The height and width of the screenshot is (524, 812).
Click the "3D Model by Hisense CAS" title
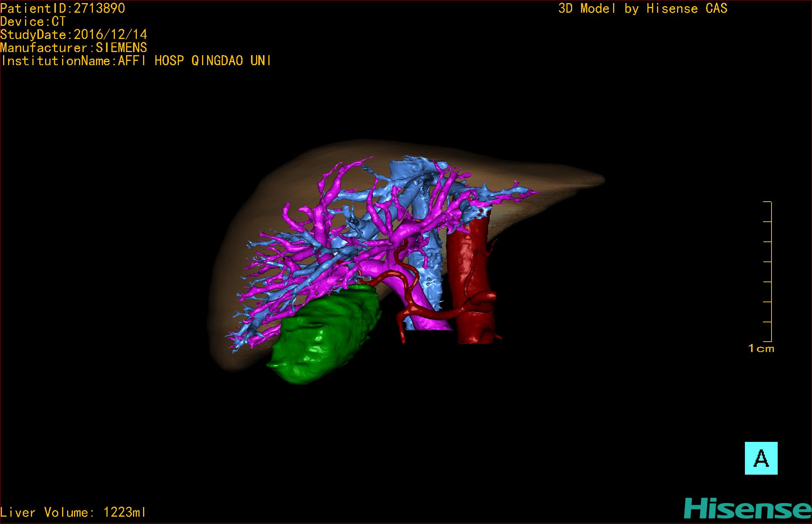(642, 8)
